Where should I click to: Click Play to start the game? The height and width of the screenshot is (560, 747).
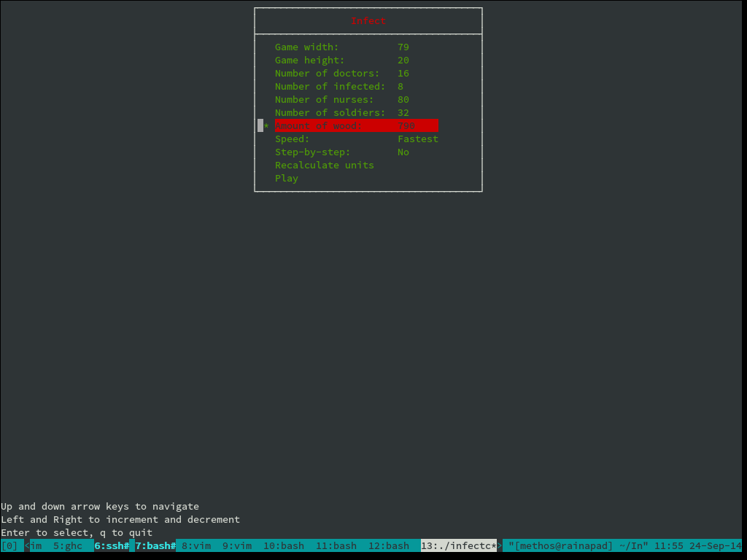tap(286, 179)
